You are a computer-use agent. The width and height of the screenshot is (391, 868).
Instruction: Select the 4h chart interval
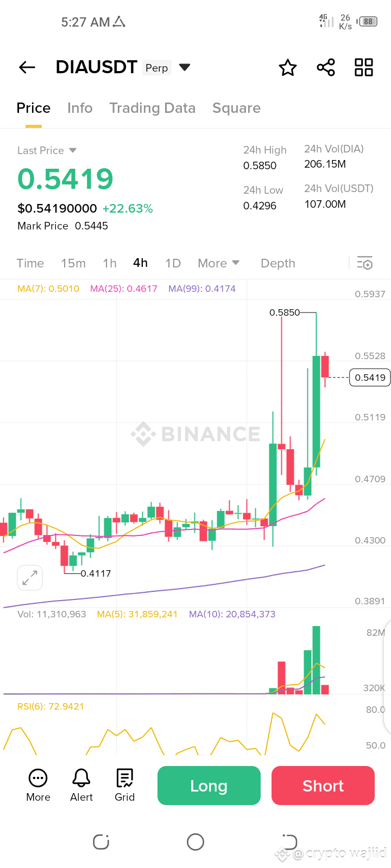coord(141,263)
